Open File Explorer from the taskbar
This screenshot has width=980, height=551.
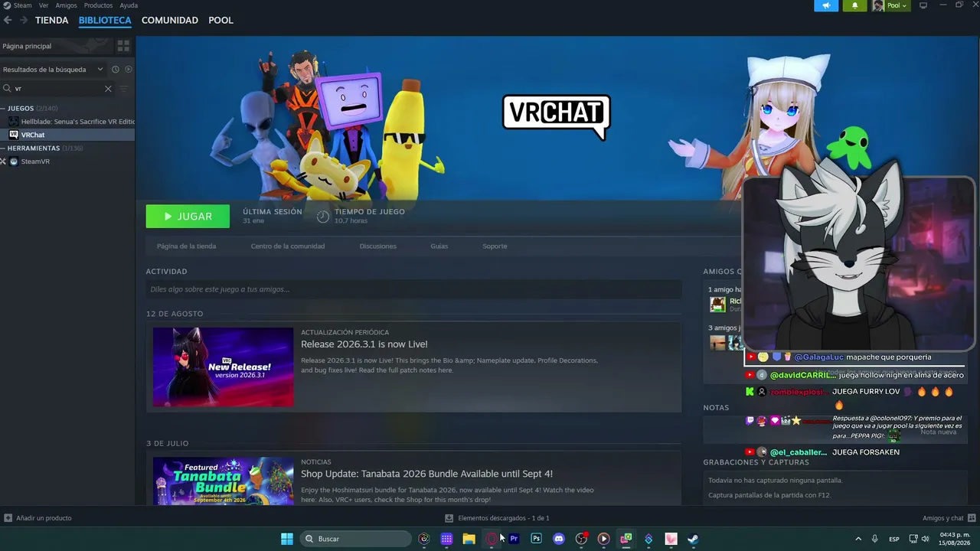click(x=469, y=539)
